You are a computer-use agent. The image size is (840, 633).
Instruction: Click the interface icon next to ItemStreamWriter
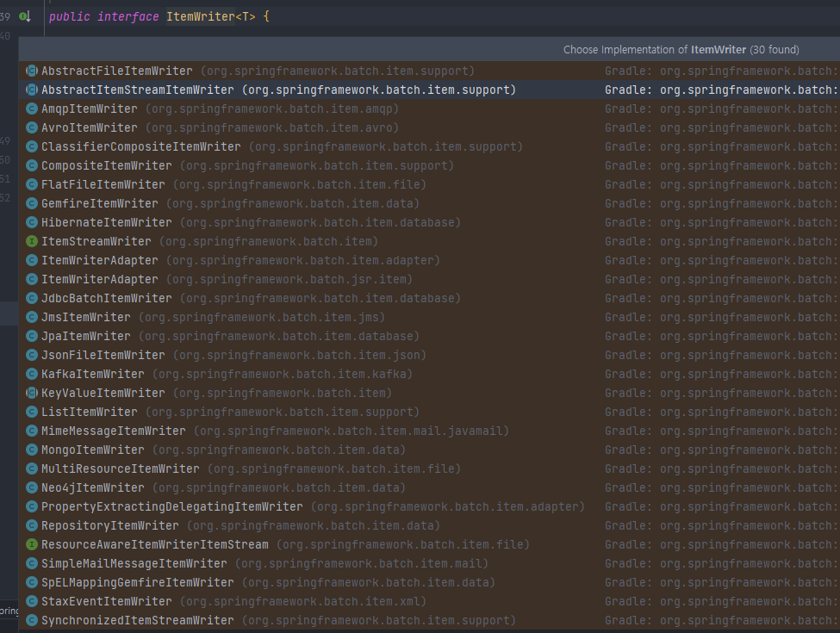[x=32, y=241]
